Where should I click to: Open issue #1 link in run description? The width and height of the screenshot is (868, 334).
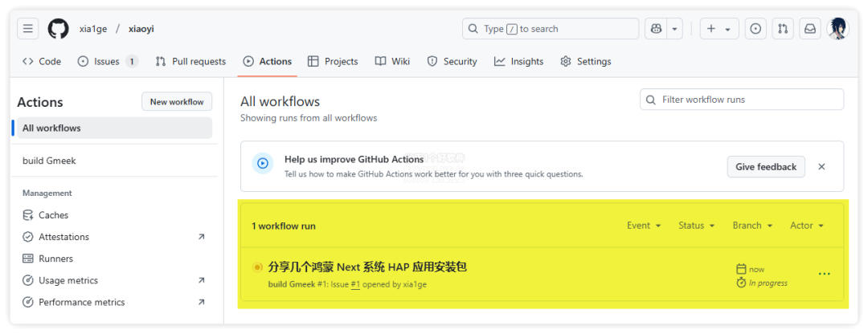coord(355,284)
